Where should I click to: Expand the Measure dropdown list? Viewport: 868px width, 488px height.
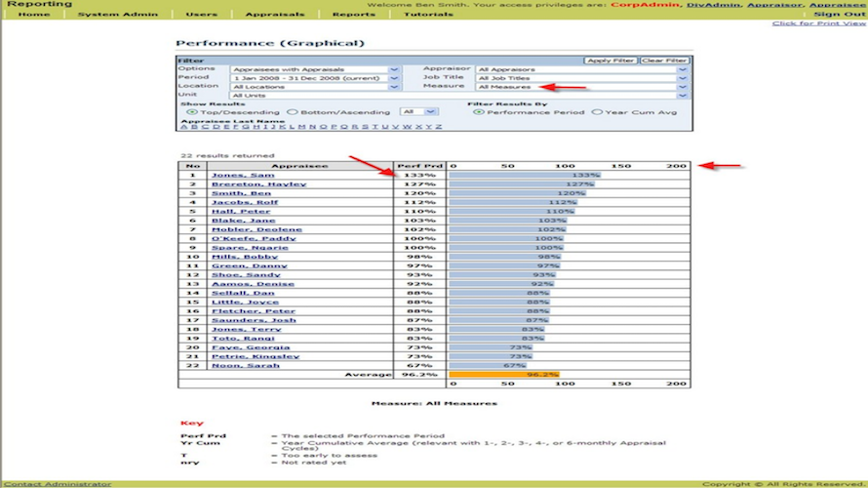pyautogui.click(x=683, y=87)
